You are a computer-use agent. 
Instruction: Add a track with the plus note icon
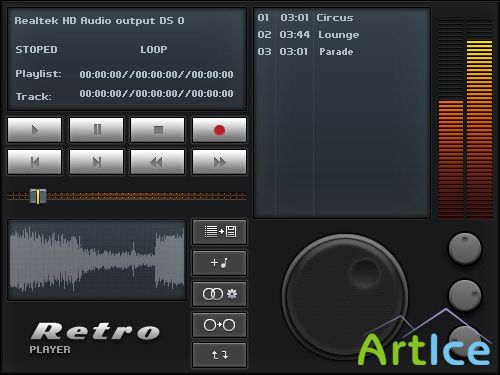click(220, 263)
